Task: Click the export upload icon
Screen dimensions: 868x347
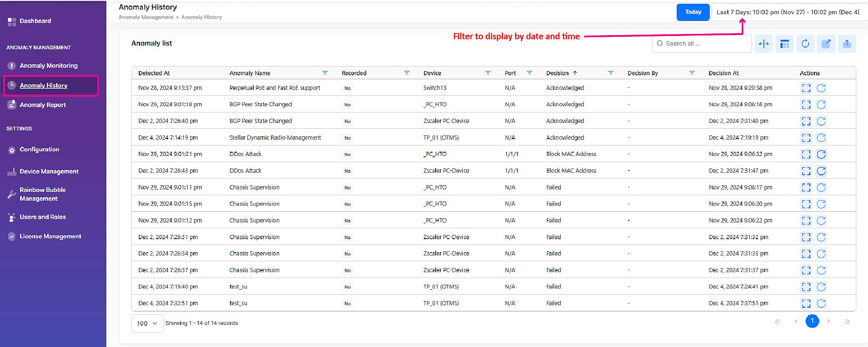Action: coord(847,44)
